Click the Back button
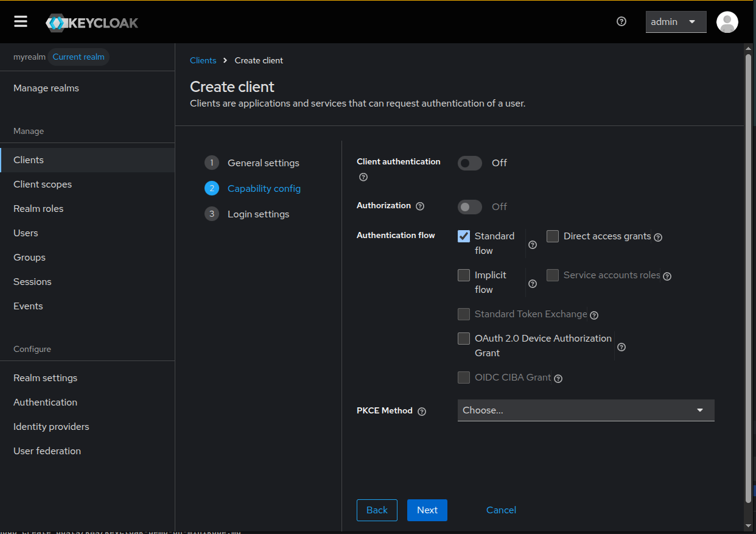The height and width of the screenshot is (534, 756). [377, 510]
